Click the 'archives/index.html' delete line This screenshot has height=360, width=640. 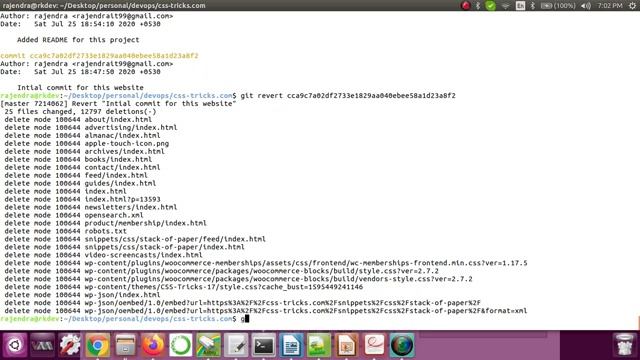[x=84, y=151]
